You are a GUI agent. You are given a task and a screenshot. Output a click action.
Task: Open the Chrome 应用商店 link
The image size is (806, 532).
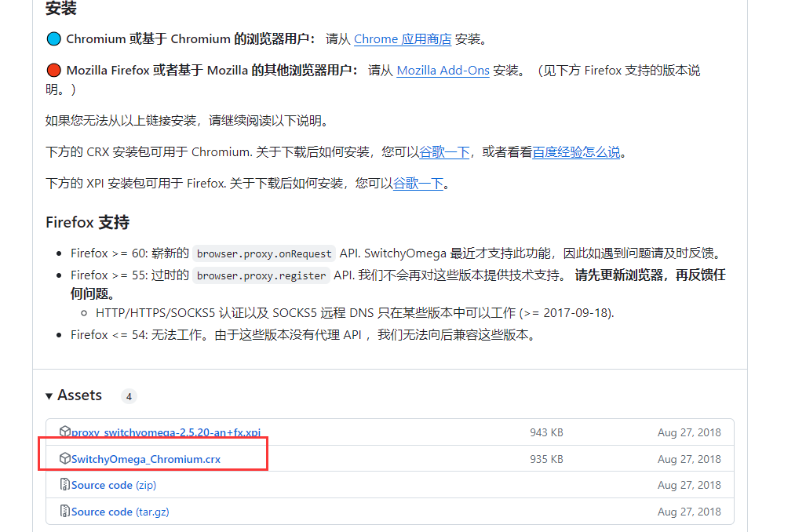click(x=403, y=39)
